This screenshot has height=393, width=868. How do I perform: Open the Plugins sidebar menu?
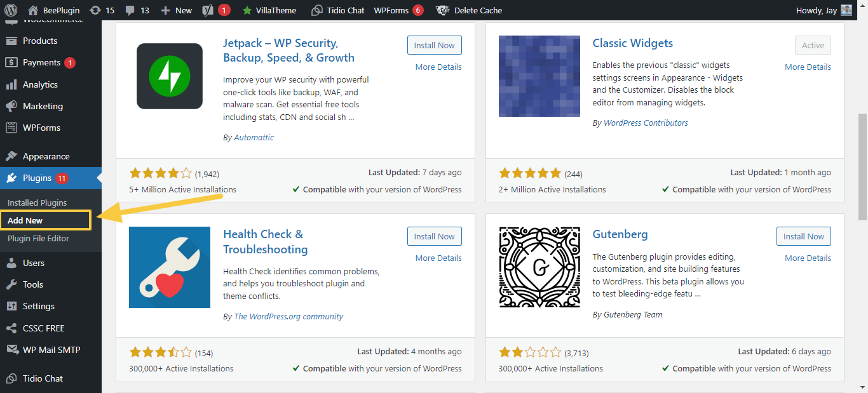coord(51,178)
